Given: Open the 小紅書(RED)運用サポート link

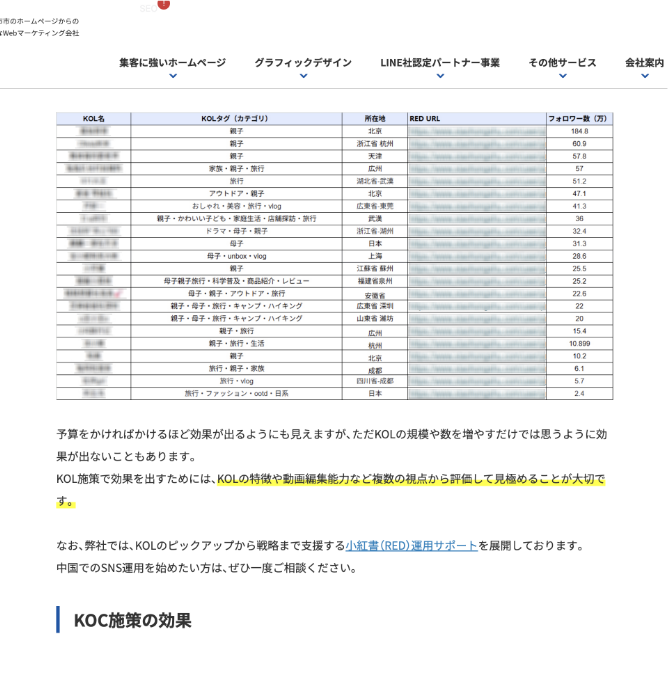Looking at the screenshot, I should pos(411,546).
